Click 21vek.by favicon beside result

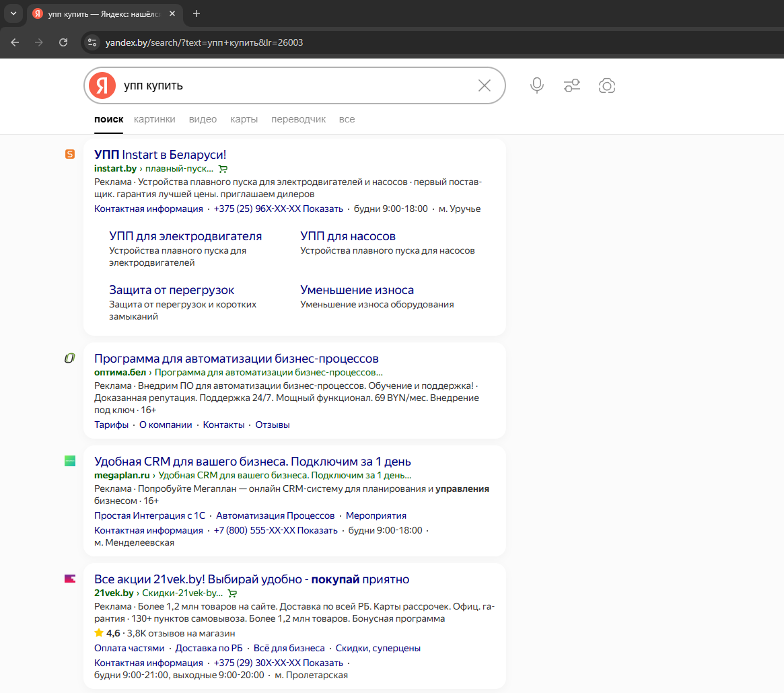click(70, 579)
